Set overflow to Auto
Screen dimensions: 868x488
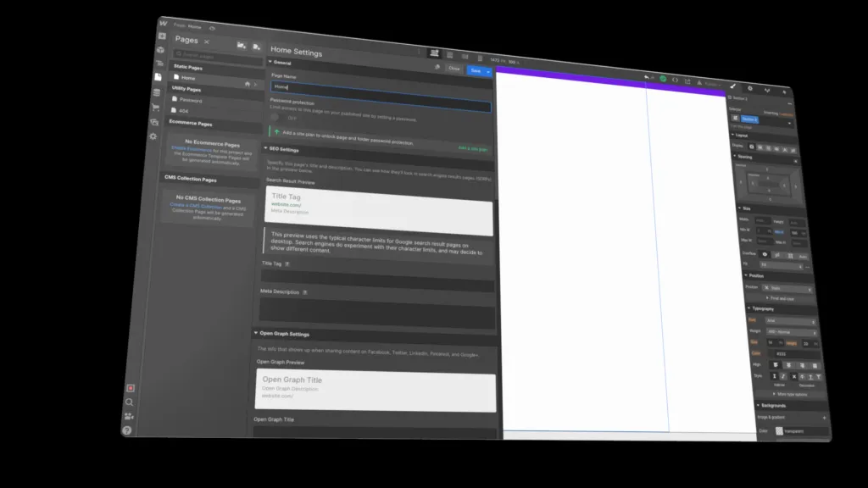click(803, 256)
